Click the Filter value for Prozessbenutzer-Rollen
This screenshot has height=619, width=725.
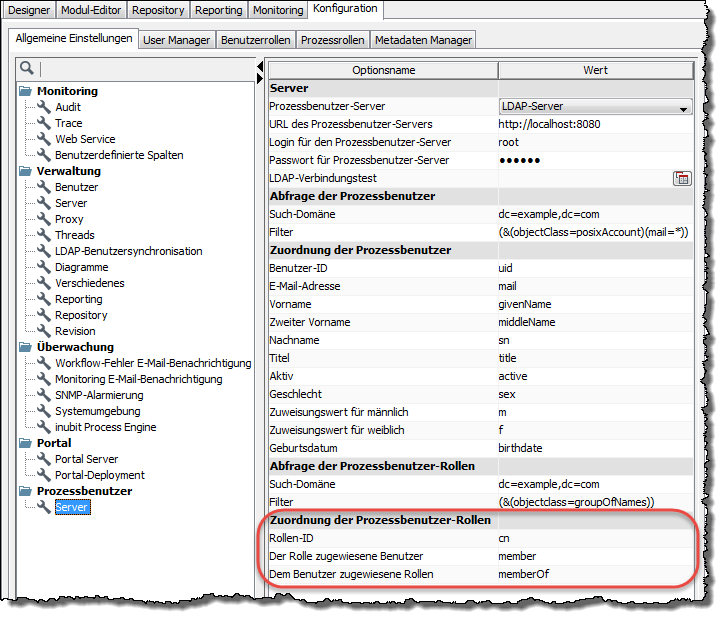pyautogui.click(x=576, y=501)
